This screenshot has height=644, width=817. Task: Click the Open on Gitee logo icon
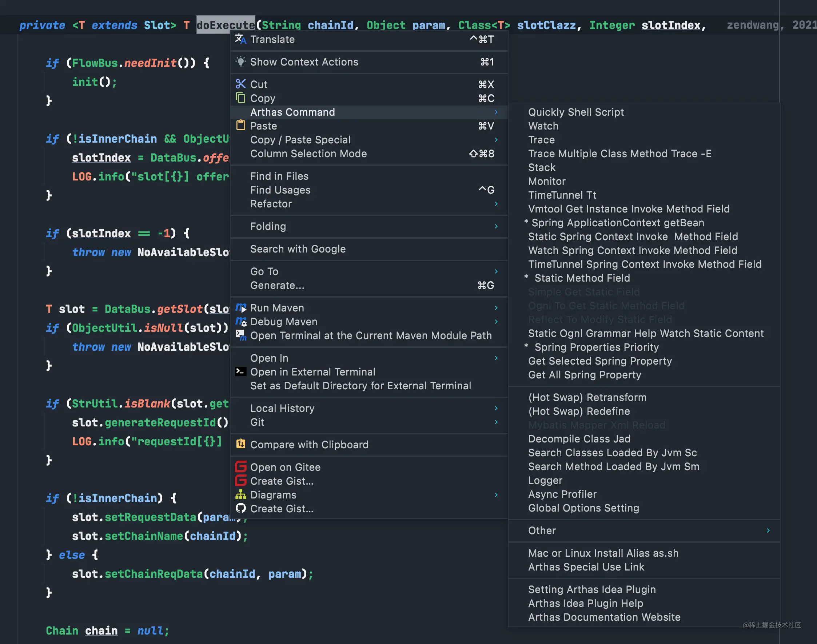[240, 467]
